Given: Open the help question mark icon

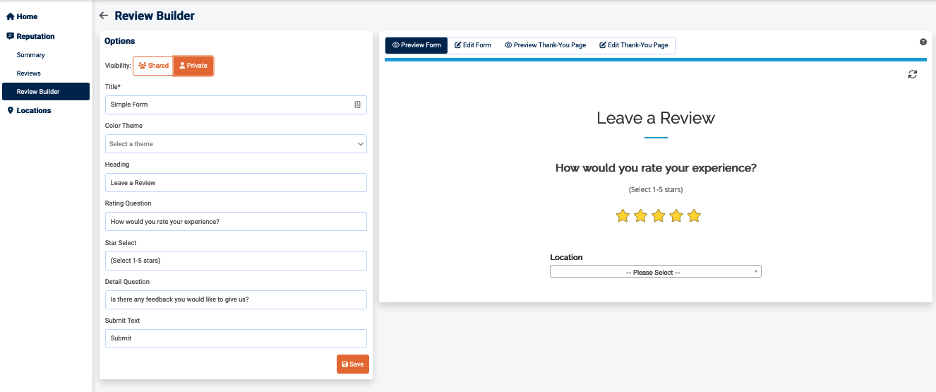Looking at the screenshot, I should point(923,42).
